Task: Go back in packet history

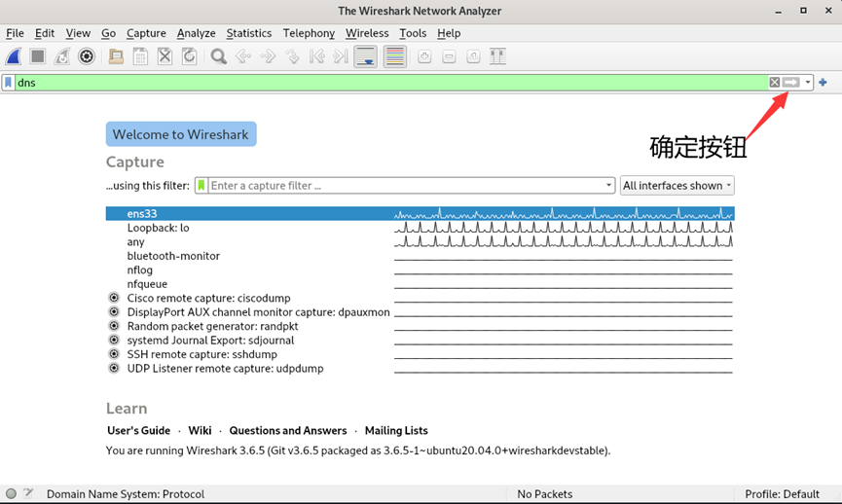Action: tap(243, 56)
